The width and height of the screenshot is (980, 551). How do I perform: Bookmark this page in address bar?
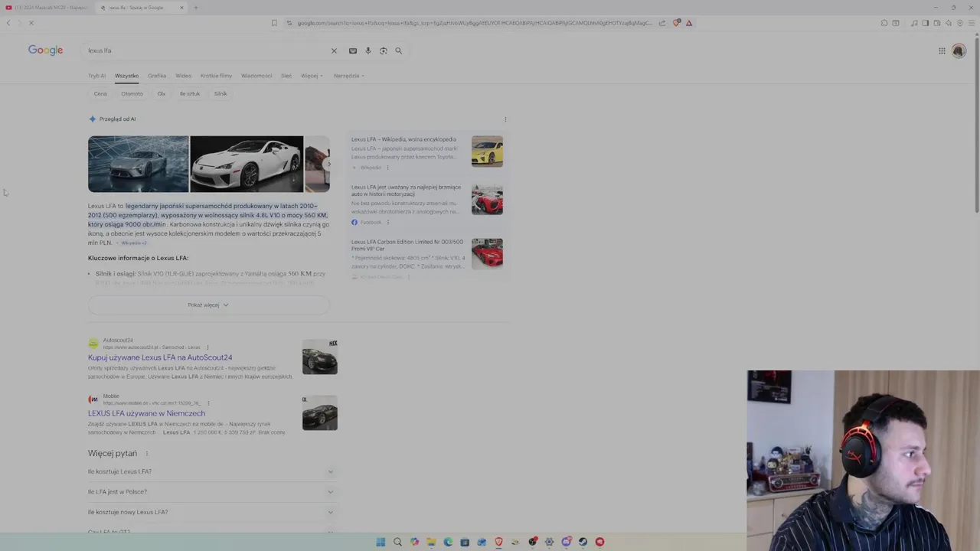click(274, 23)
